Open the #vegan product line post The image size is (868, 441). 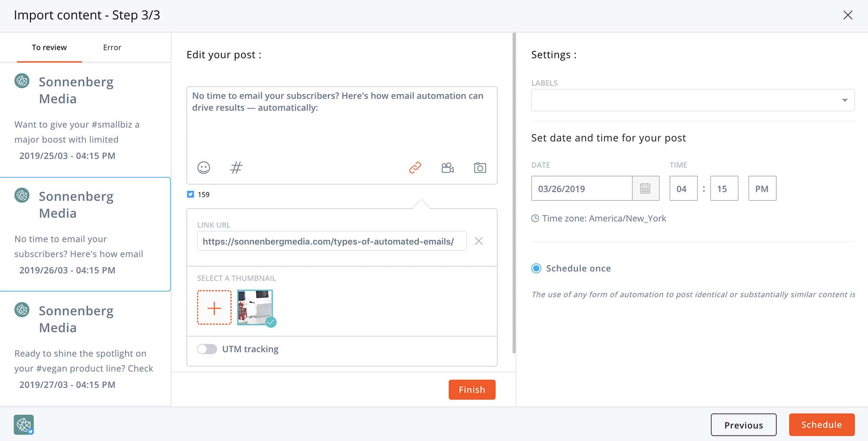pyautogui.click(x=85, y=349)
